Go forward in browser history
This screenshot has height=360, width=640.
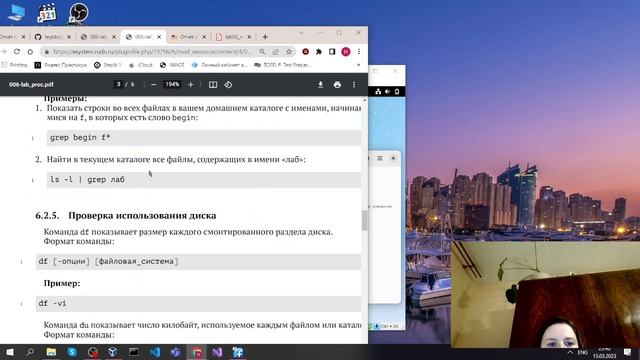click(4, 51)
